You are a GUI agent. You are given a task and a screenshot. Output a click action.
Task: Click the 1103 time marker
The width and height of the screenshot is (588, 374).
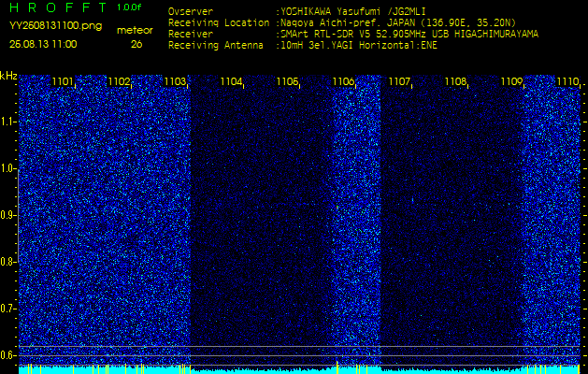click(x=175, y=81)
